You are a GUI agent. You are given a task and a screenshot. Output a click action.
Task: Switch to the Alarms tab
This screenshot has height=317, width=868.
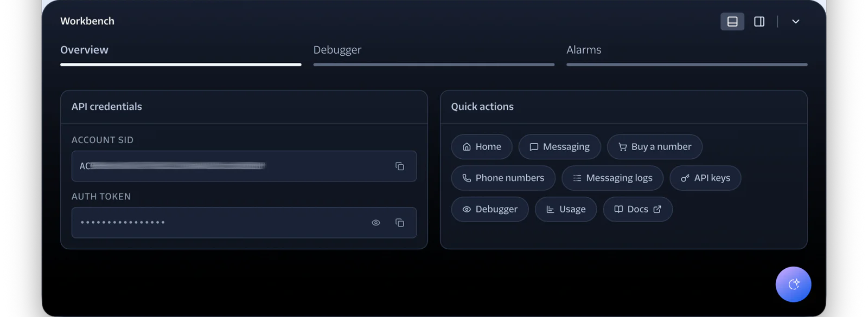coord(687,54)
